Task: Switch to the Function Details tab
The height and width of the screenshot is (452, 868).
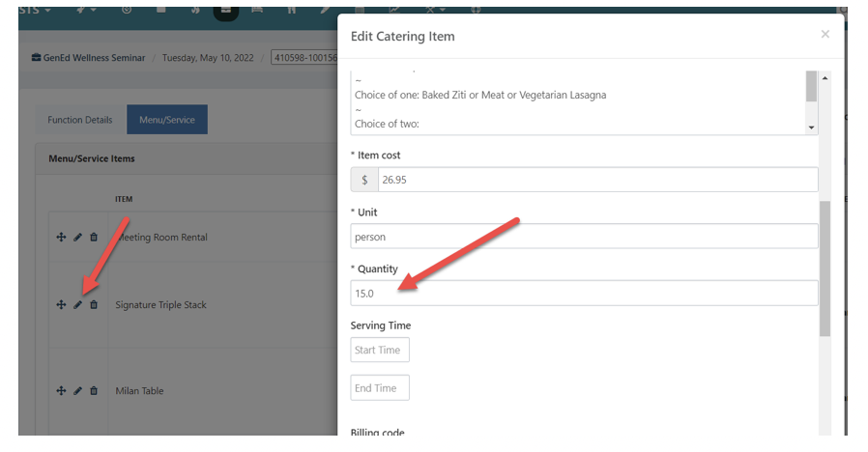Action: (80, 120)
